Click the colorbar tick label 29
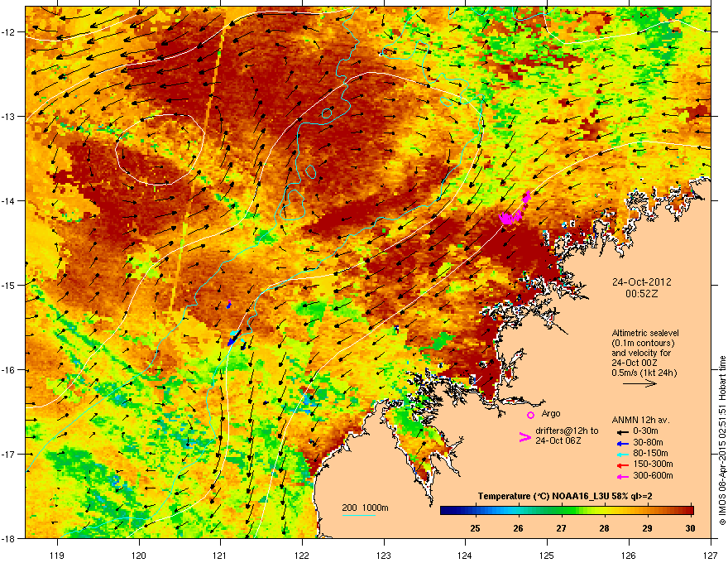The height and width of the screenshot is (563, 728). [647, 528]
